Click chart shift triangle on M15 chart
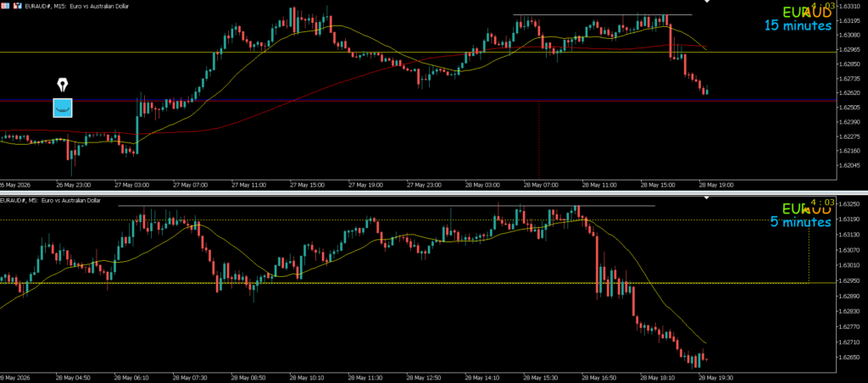 pos(706,2)
